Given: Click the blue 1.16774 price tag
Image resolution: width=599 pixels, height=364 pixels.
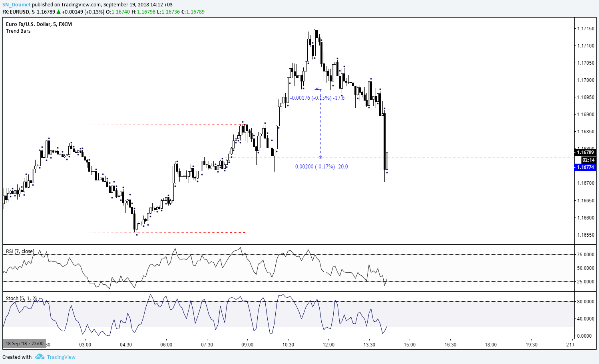Looking at the screenshot, I should 585,167.
